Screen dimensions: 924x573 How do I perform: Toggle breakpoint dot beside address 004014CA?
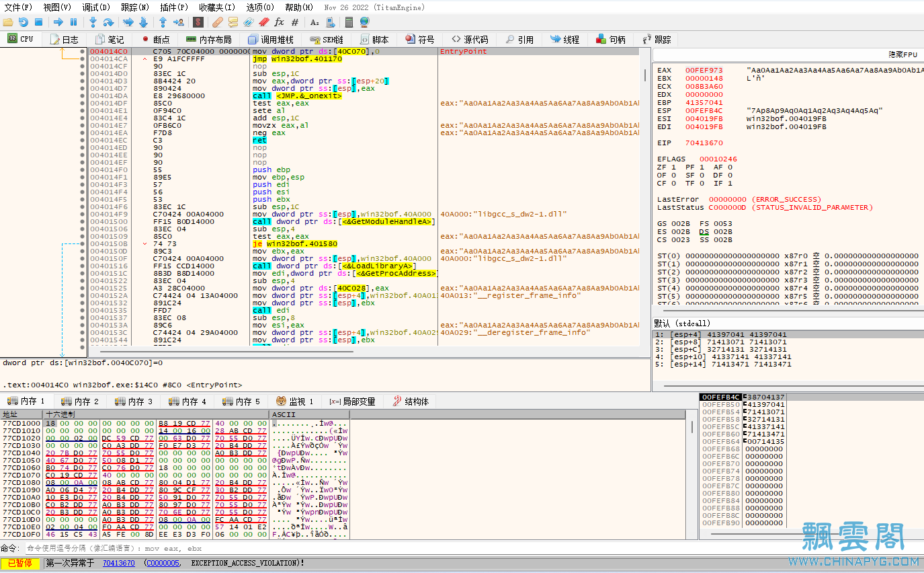point(83,59)
